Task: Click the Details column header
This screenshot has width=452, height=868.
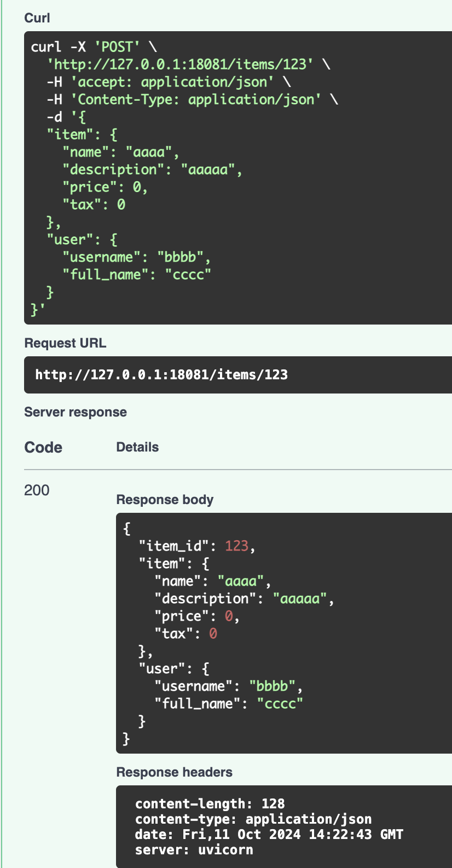Action: [x=137, y=447]
